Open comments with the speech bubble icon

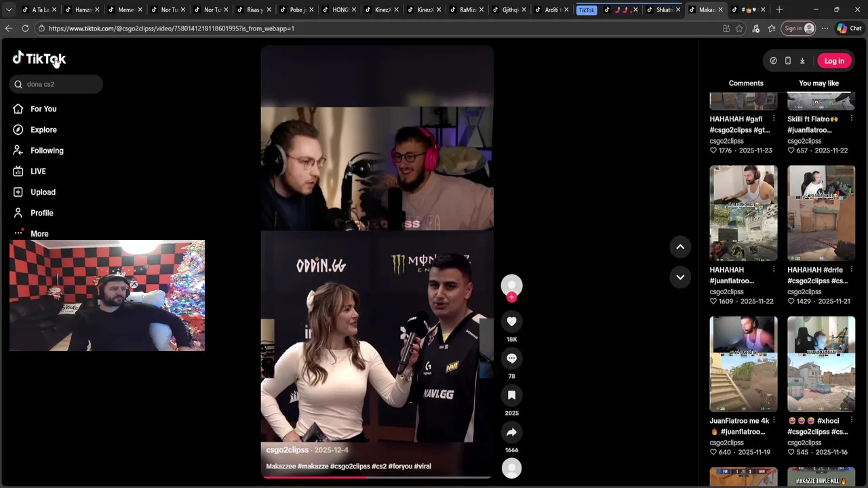[511, 358]
